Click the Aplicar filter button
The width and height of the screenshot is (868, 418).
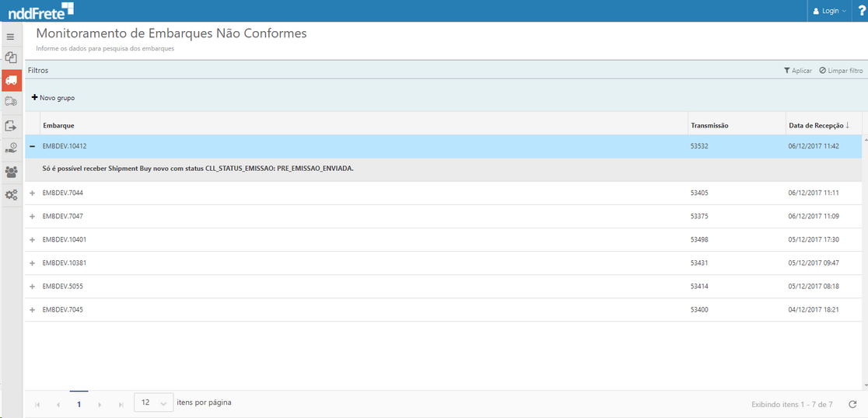pyautogui.click(x=797, y=71)
